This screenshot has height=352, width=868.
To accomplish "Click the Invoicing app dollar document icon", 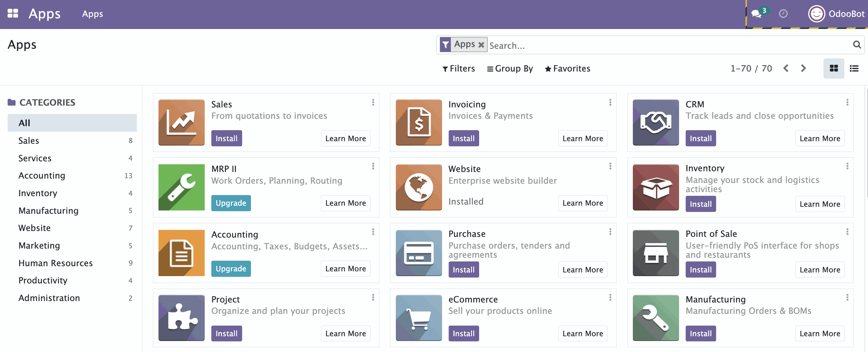I will click(x=419, y=122).
